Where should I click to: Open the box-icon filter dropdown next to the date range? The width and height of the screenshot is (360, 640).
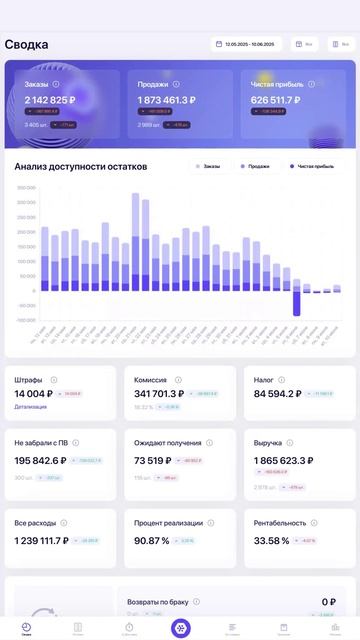[x=304, y=44]
